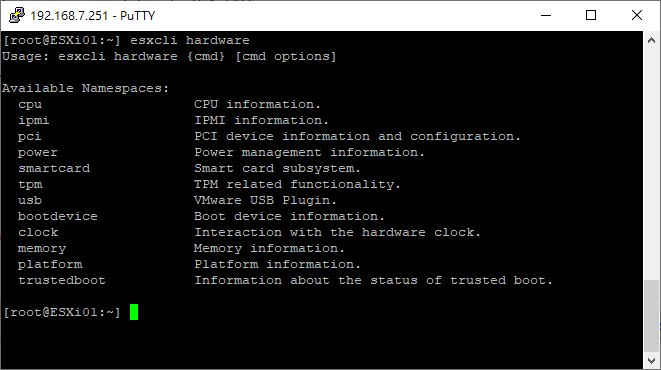Click the 'ipmi' namespace entry

tap(34, 121)
